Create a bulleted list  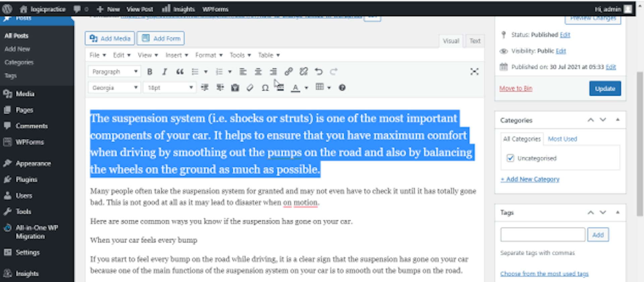pyautogui.click(x=195, y=72)
